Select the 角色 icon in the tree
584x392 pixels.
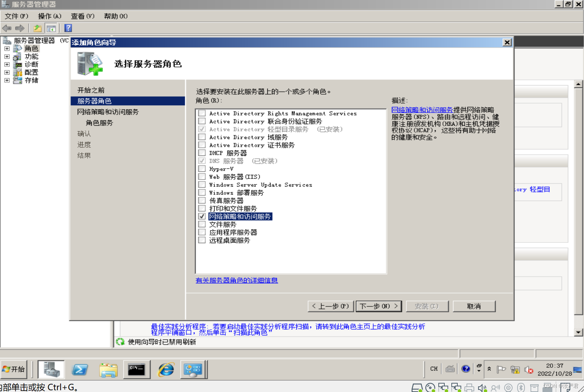[18, 49]
